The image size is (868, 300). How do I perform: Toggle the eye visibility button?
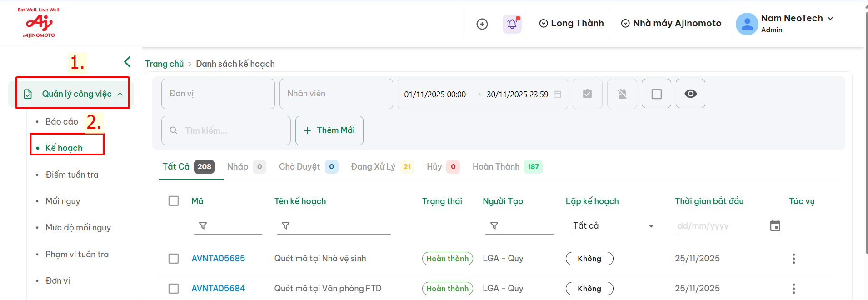tap(690, 94)
